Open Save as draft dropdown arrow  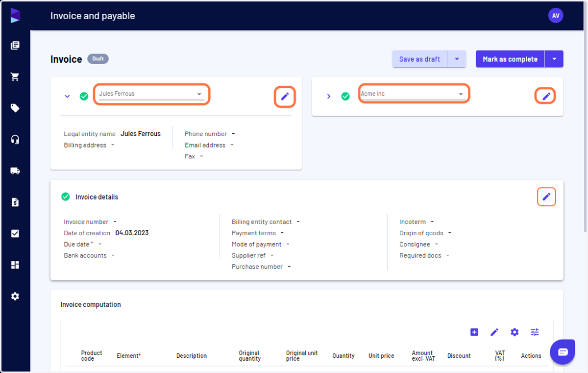coord(457,59)
